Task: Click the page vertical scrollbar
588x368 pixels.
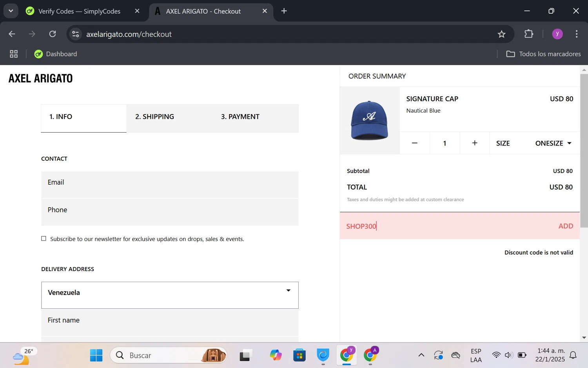Action: point(584,151)
